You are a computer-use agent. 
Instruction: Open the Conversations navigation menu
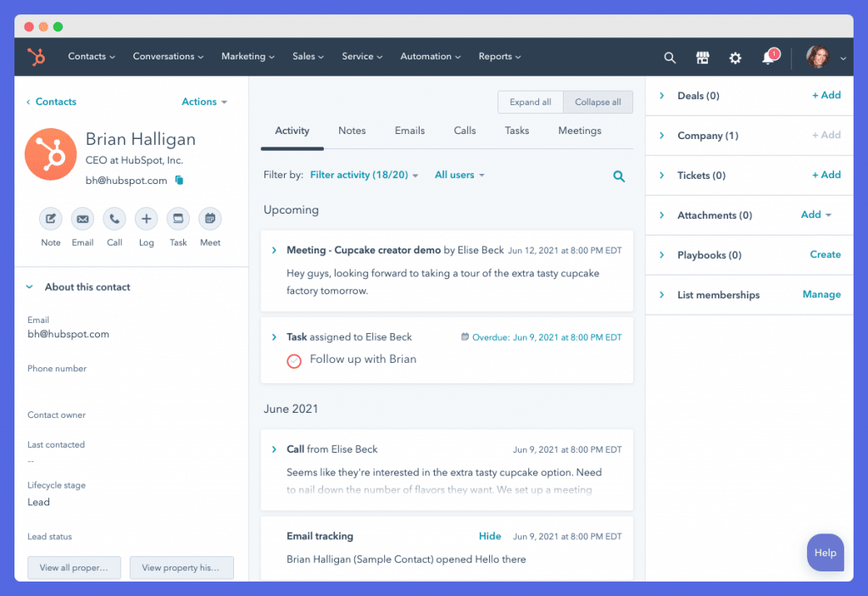(169, 57)
